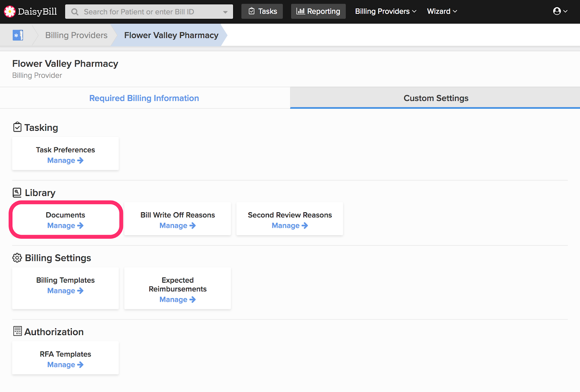Click the Authorization RFA icon
The image size is (580, 392).
tap(17, 331)
